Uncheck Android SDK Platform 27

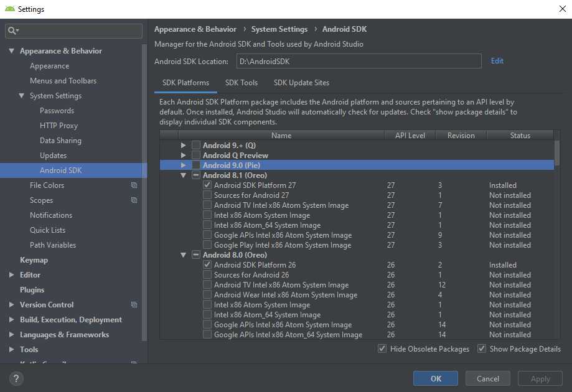tap(207, 185)
